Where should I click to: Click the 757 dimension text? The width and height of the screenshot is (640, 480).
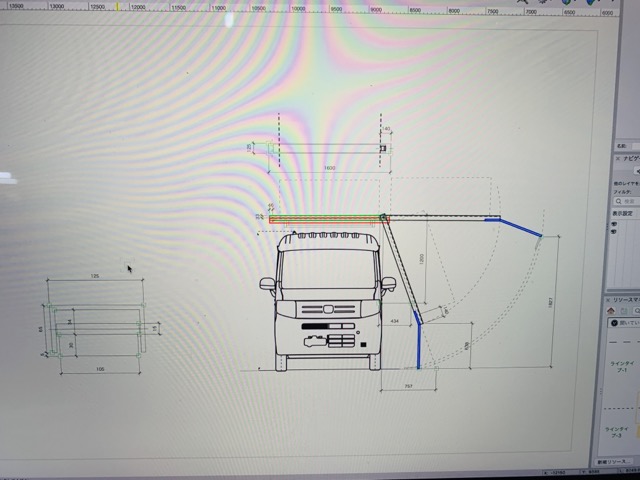click(408, 386)
